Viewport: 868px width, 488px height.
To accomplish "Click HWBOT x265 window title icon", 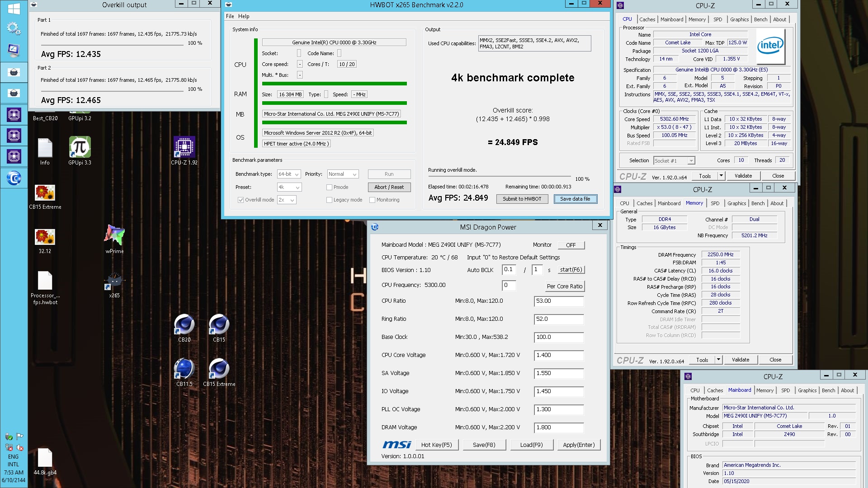I will point(229,5).
